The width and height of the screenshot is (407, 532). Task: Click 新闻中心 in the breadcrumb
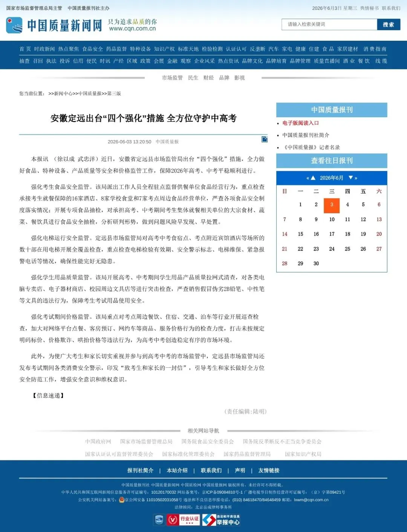(63, 93)
